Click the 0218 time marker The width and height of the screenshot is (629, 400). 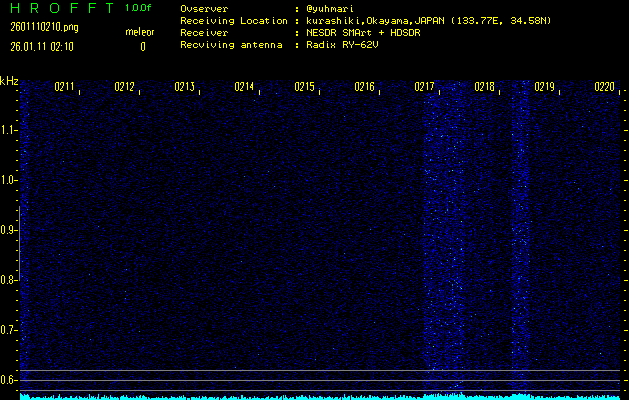(x=484, y=87)
